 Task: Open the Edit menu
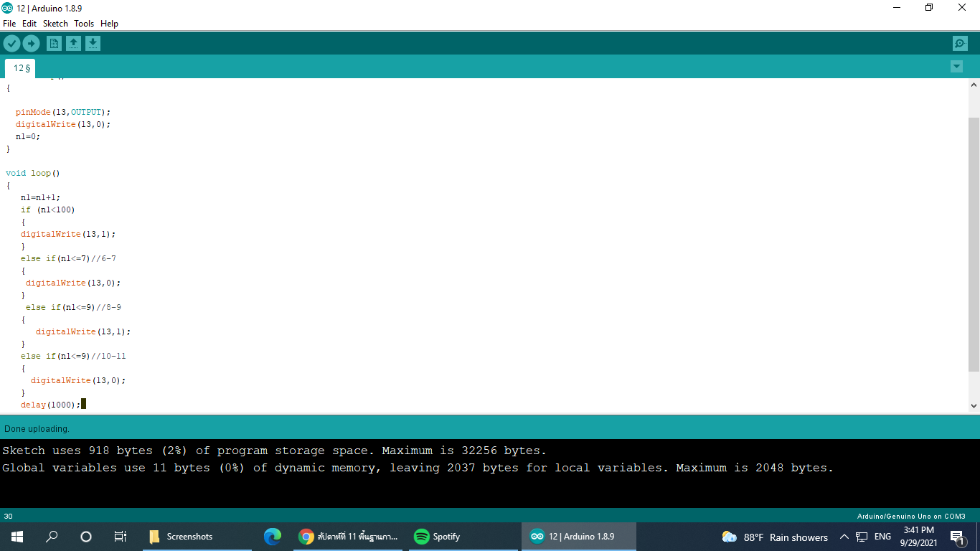pos(29,24)
